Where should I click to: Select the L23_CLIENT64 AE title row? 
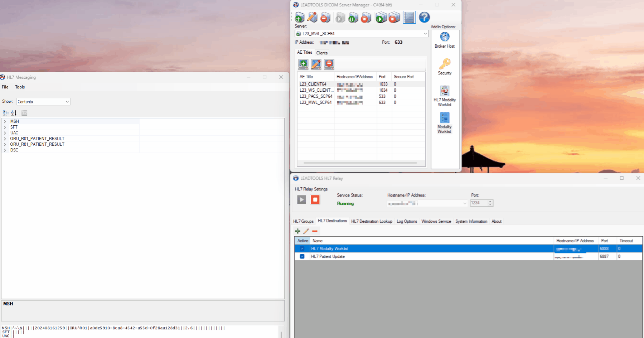click(x=362, y=84)
